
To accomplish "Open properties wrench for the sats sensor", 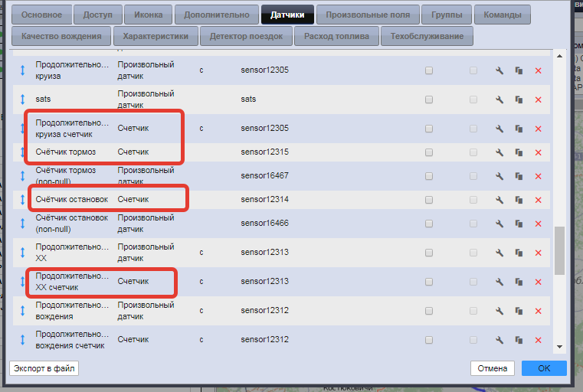I will click(499, 100).
